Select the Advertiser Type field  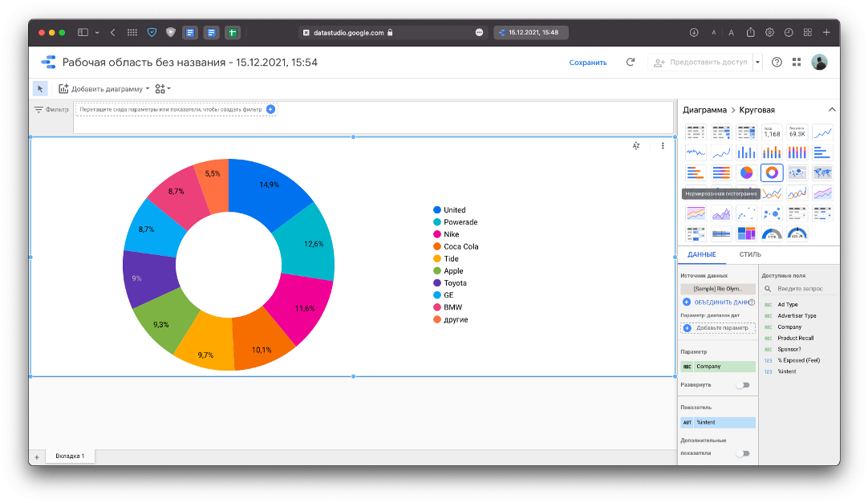coord(797,315)
